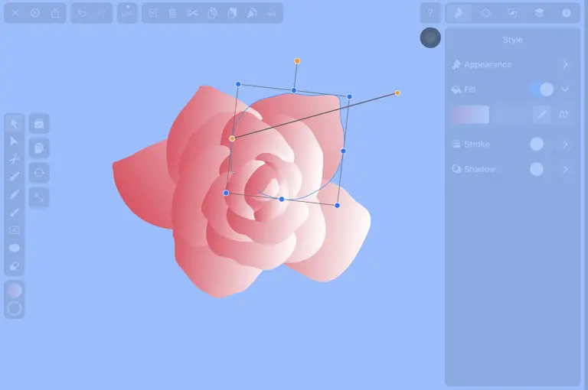Click the Duplicate mode button

39,148
